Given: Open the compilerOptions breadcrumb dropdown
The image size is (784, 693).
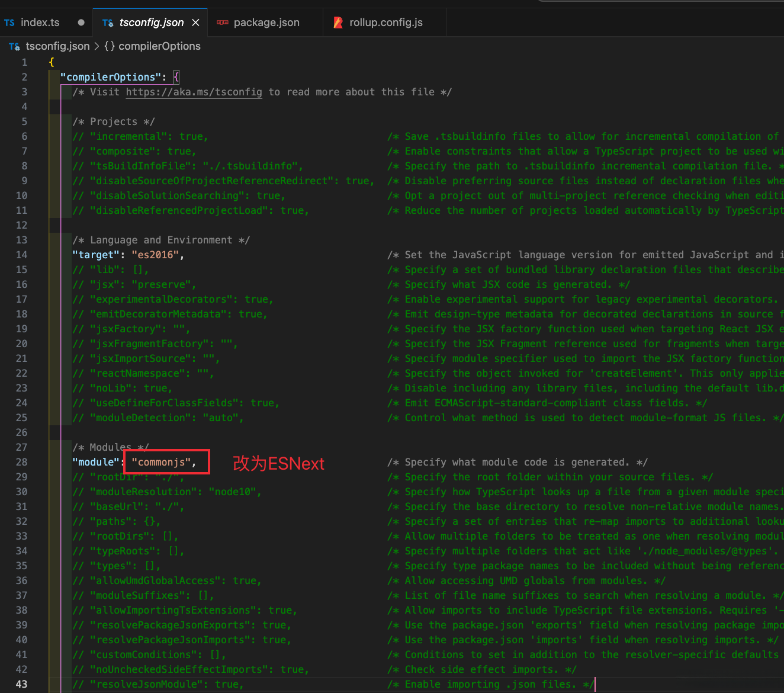Looking at the screenshot, I should 159,46.
